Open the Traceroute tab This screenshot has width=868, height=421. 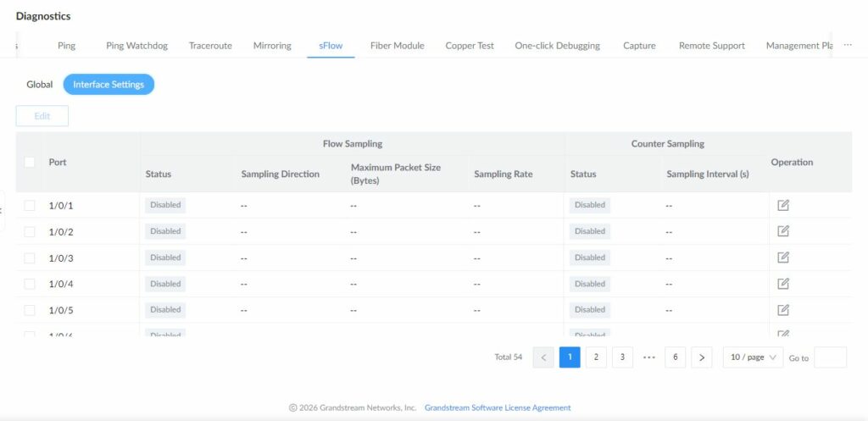coord(210,46)
